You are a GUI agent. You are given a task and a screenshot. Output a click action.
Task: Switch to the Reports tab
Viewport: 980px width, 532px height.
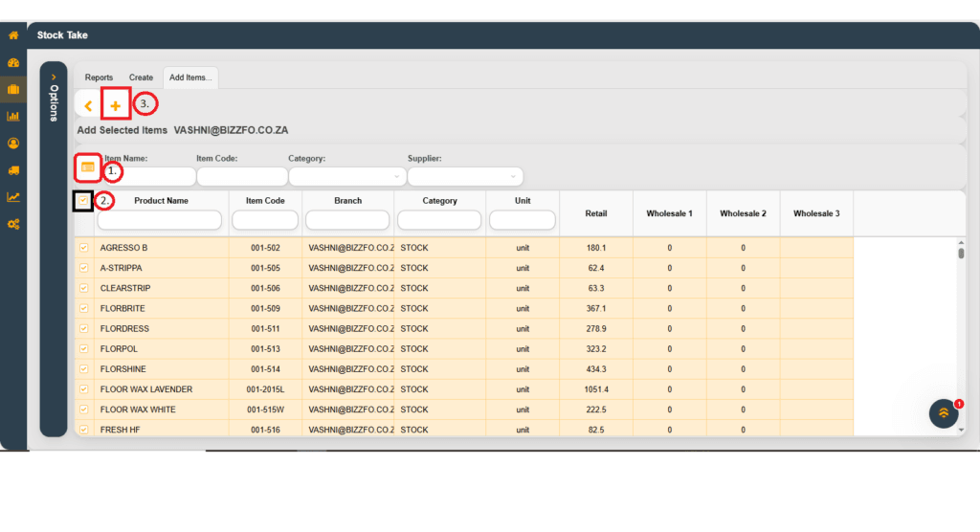click(x=99, y=78)
